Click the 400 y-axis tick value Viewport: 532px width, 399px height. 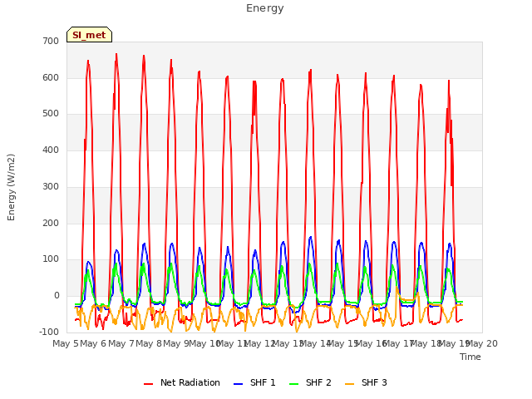pyautogui.click(x=51, y=150)
